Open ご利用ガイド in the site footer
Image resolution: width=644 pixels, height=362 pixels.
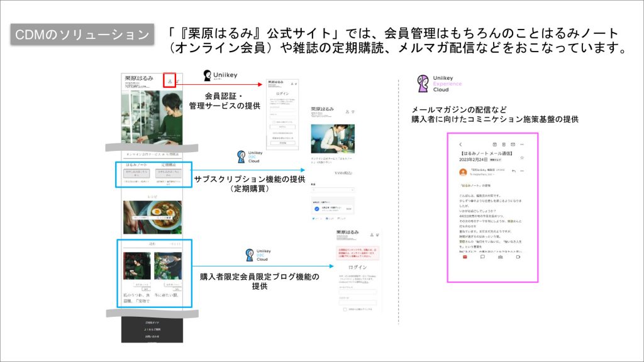[x=152, y=322]
